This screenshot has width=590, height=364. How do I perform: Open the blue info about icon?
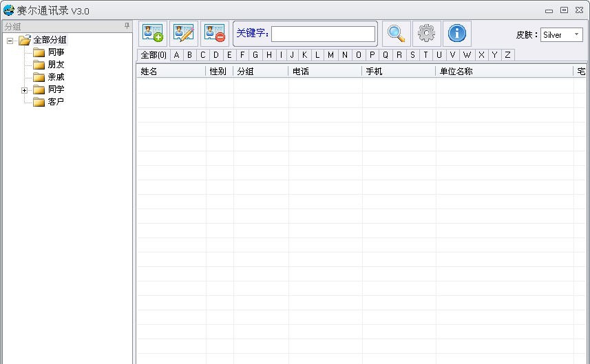coord(457,34)
